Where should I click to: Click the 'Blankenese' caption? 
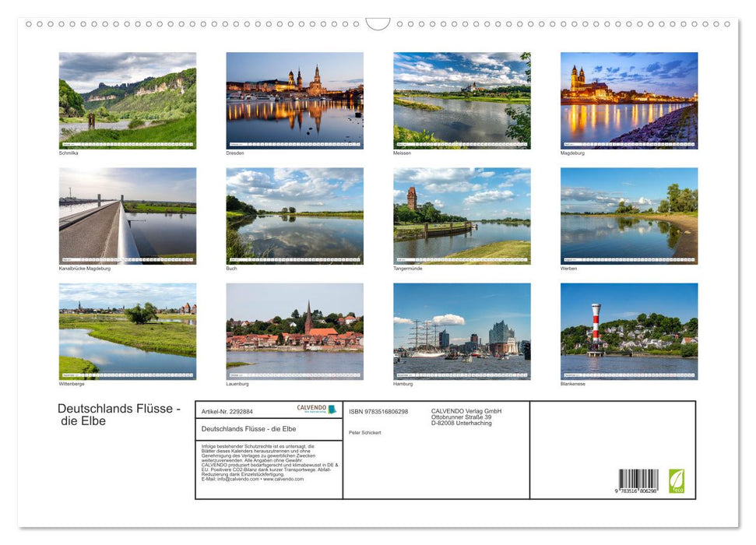coord(573,384)
